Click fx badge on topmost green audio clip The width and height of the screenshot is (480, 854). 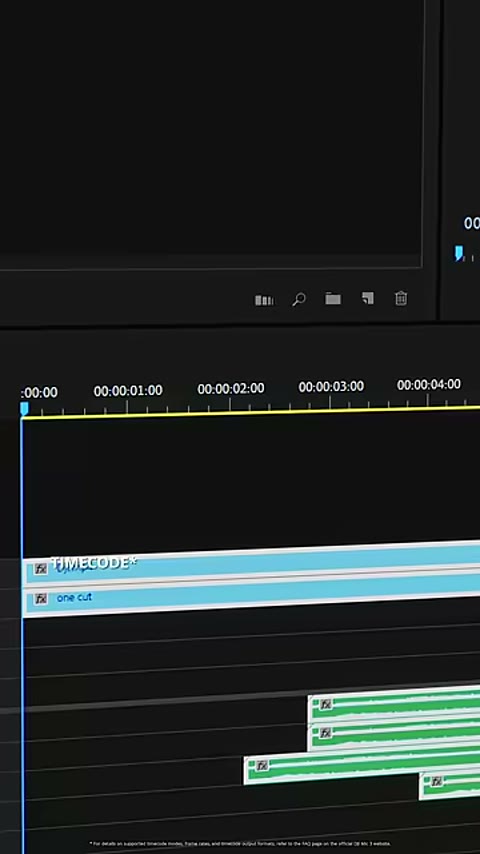[x=326, y=705]
